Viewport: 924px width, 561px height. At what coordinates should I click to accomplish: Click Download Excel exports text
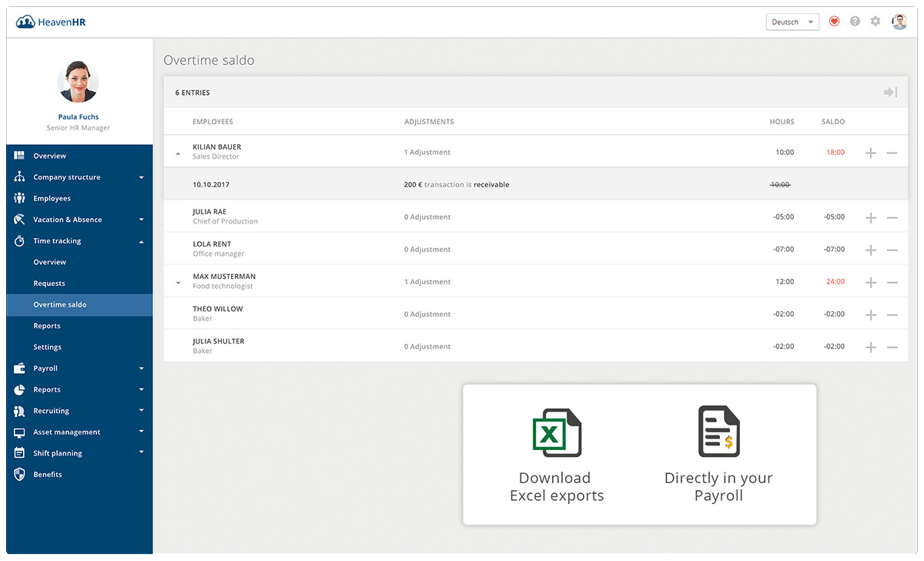[x=557, y=486]
